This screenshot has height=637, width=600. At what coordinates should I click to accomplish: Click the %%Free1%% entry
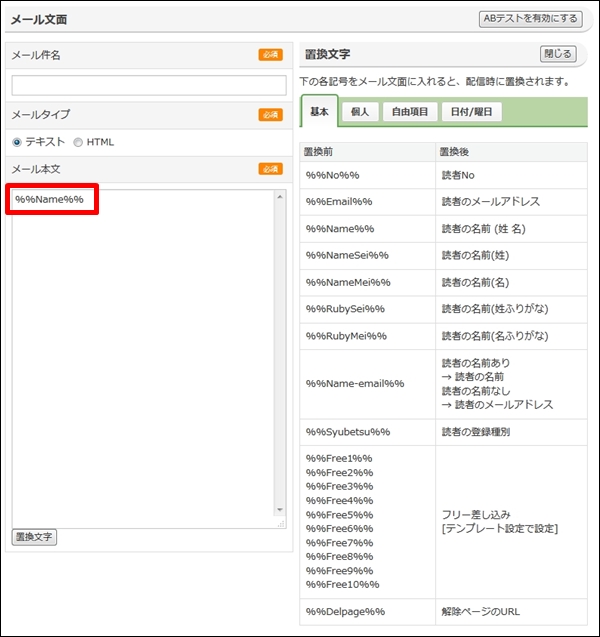pyautogui.click(x=339, y=459)
